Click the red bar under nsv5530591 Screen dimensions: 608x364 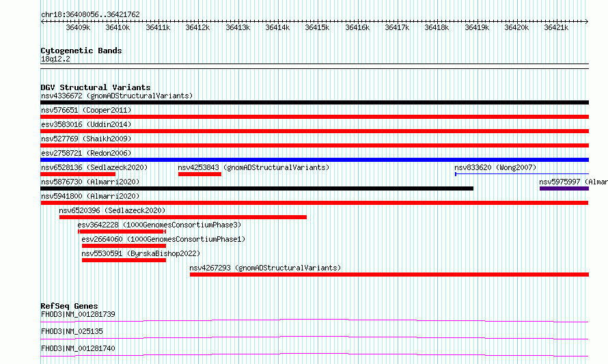pyautogui.click(x=124, y=260)
